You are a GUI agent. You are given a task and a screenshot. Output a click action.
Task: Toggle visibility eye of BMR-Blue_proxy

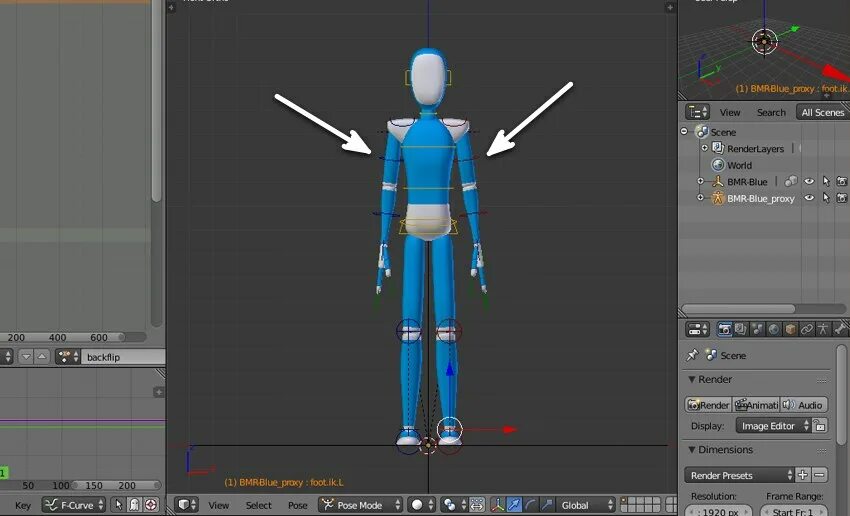[x=809, y=198]
